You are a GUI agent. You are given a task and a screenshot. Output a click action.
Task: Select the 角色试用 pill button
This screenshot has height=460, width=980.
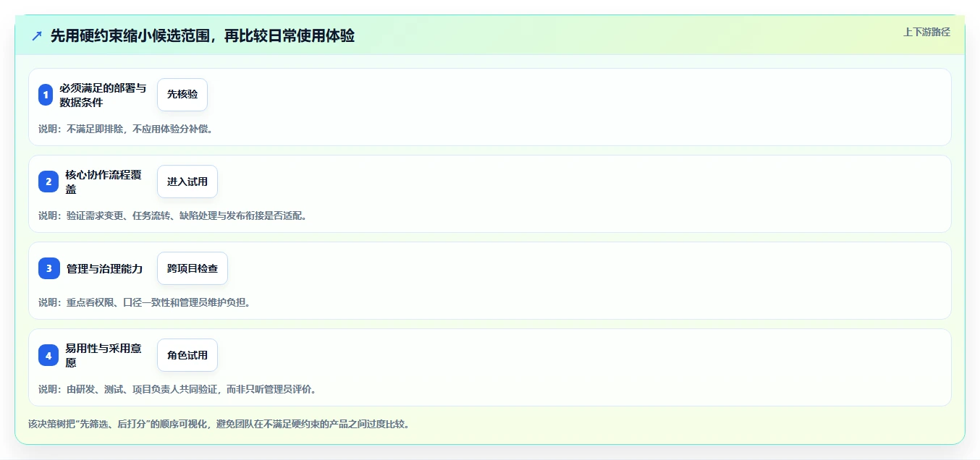pos(187,355)
